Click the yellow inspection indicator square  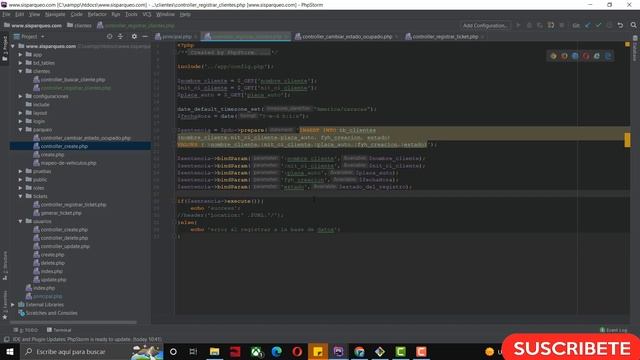(x=627, y=44)
